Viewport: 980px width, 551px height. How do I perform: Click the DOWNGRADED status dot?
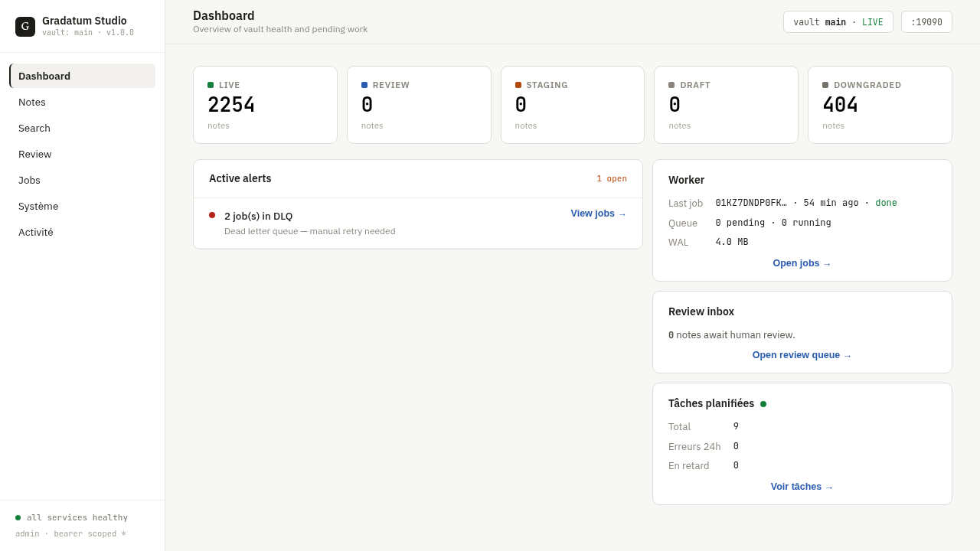[825, 85]
